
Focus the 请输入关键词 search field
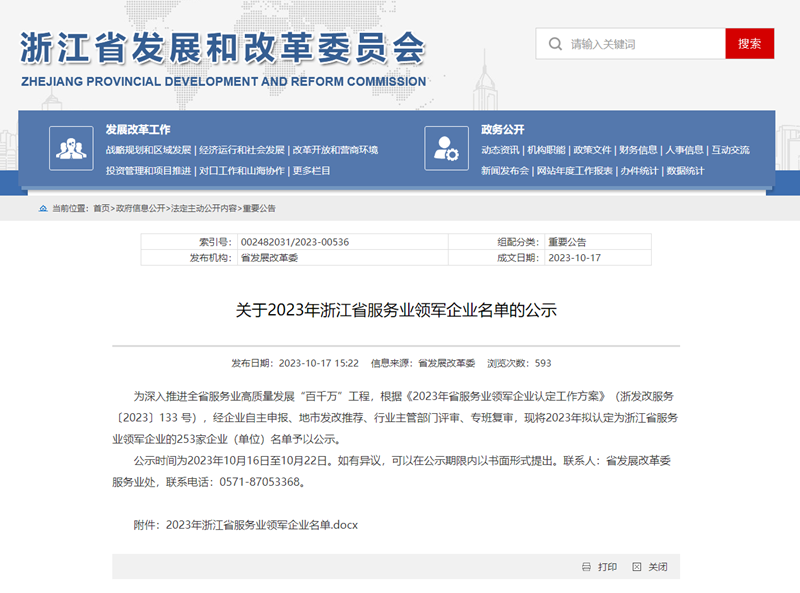click(x=640, y=44)
